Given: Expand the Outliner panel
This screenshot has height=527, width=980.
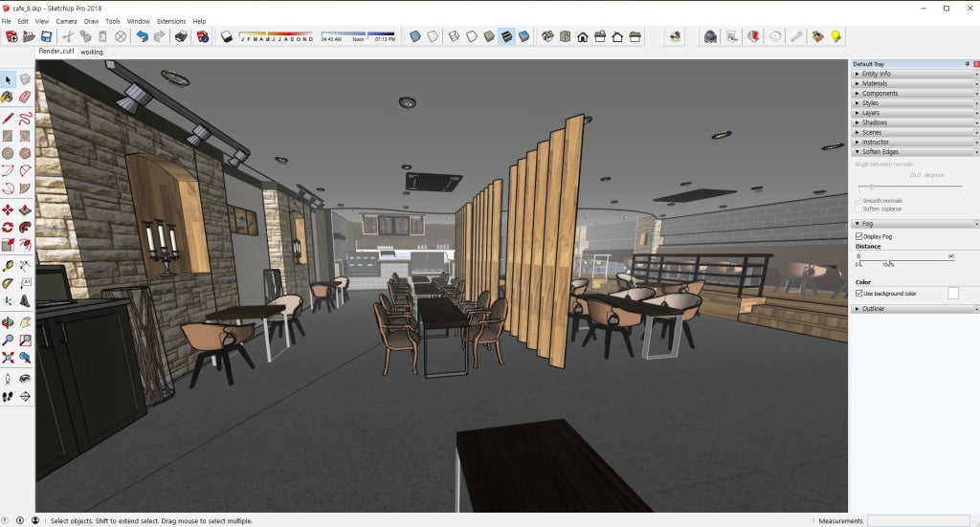Looking at the screenshot, I should tap(914, 309).
